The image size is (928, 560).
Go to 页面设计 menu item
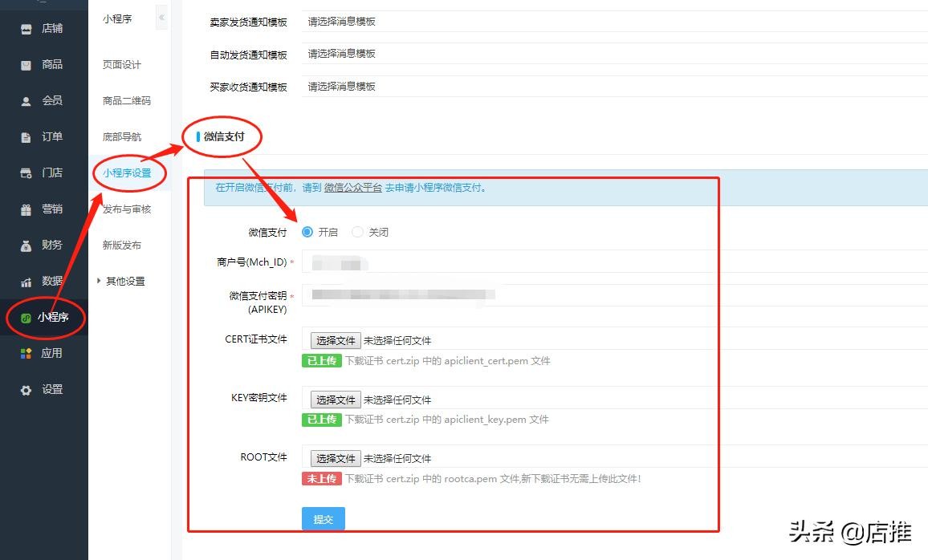click(x=122, y=65)
